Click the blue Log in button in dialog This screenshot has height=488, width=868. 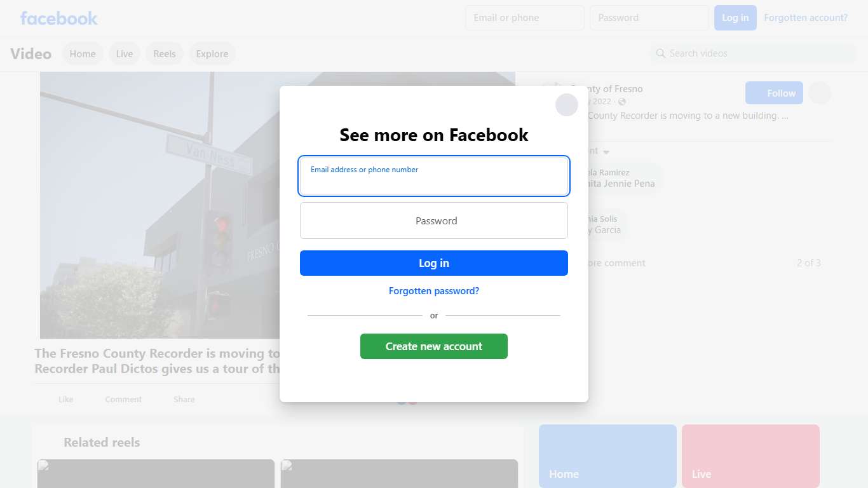[x=434, y=263]
